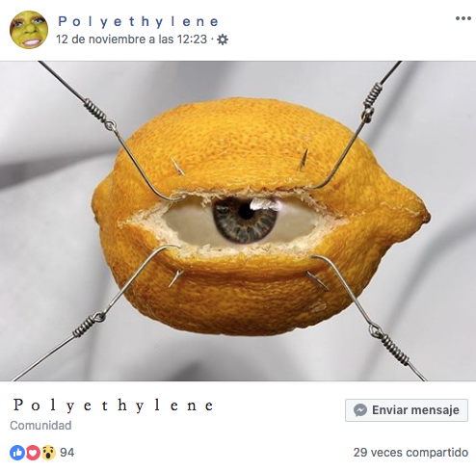Open the Polyethylene page name in header
Viewport: 476px width, 471px height.
tap(139, 22)
